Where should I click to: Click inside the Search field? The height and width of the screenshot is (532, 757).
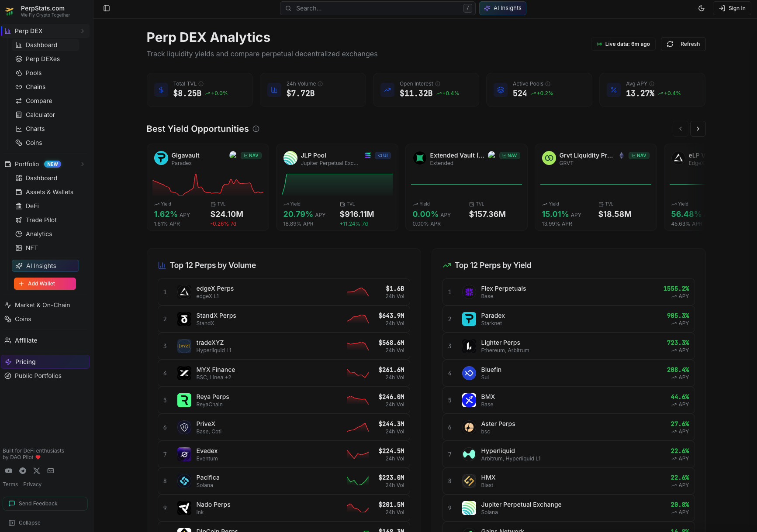coord(377,8)
